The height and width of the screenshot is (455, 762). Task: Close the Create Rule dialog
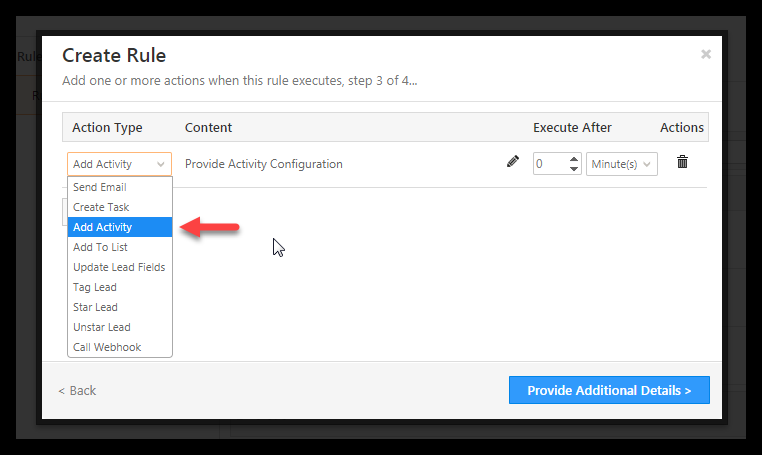pyautogui.click(x=706, y=54)
